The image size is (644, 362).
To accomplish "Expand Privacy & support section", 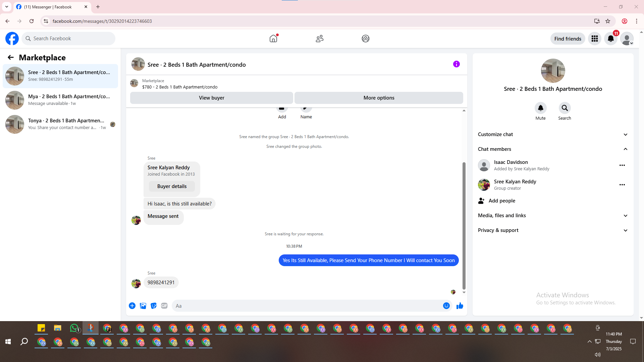I will [x=625, y=230].
